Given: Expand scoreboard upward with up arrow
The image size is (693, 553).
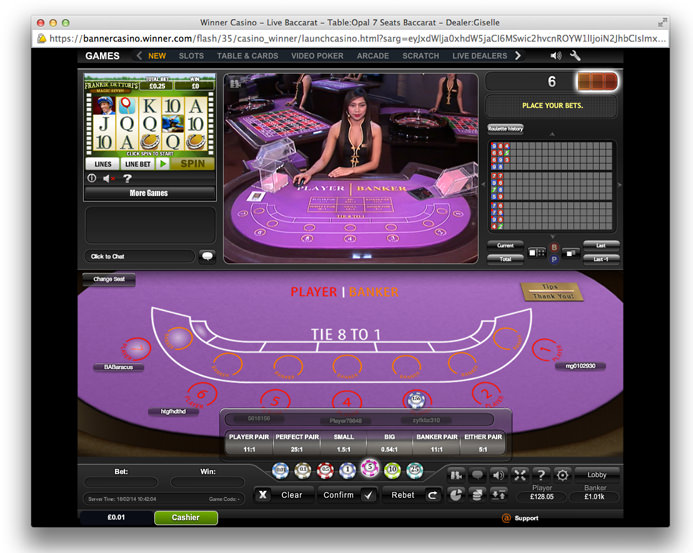Looking at the screenshot, I should point(552,134).
